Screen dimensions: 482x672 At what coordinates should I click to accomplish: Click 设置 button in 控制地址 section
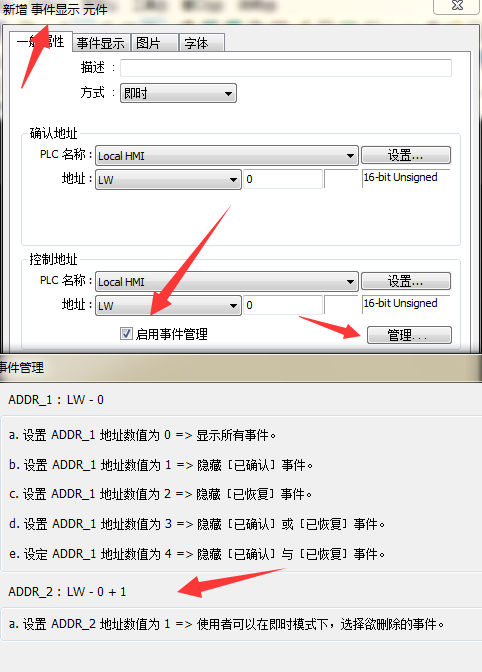[406, 281]
